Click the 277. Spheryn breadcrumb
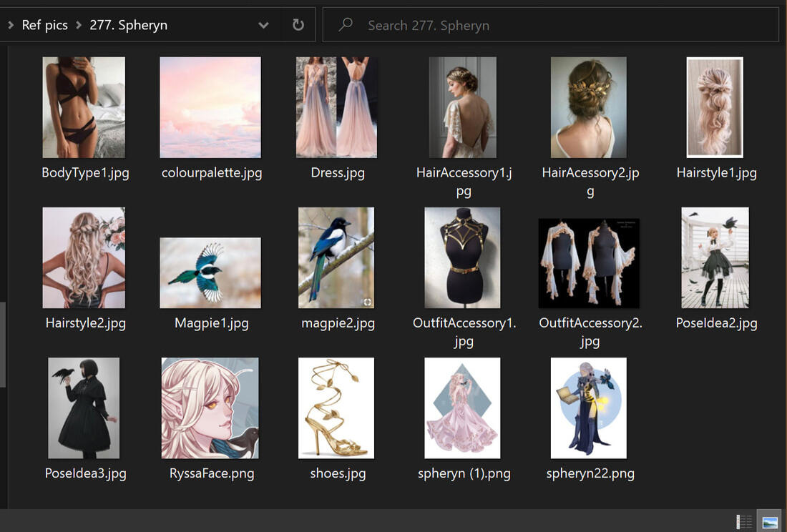Viewport: 787px width, 532px height. coord(128,25)
